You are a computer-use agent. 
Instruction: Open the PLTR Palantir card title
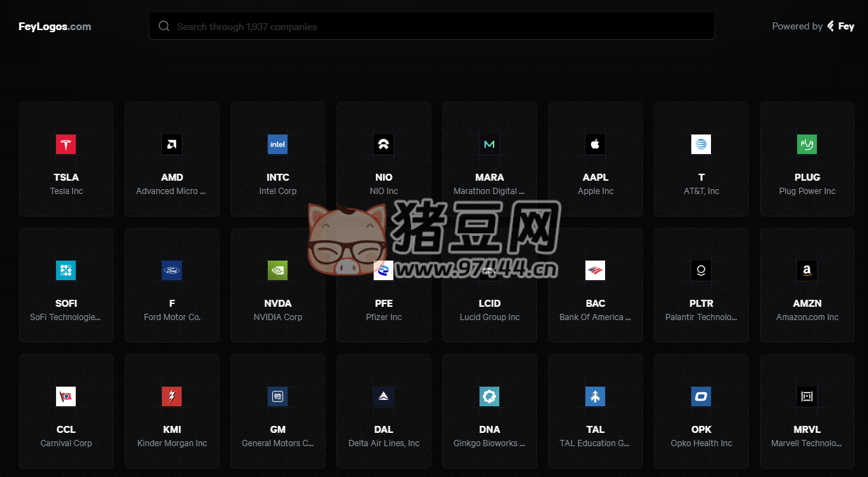click(x=701, y=303)
